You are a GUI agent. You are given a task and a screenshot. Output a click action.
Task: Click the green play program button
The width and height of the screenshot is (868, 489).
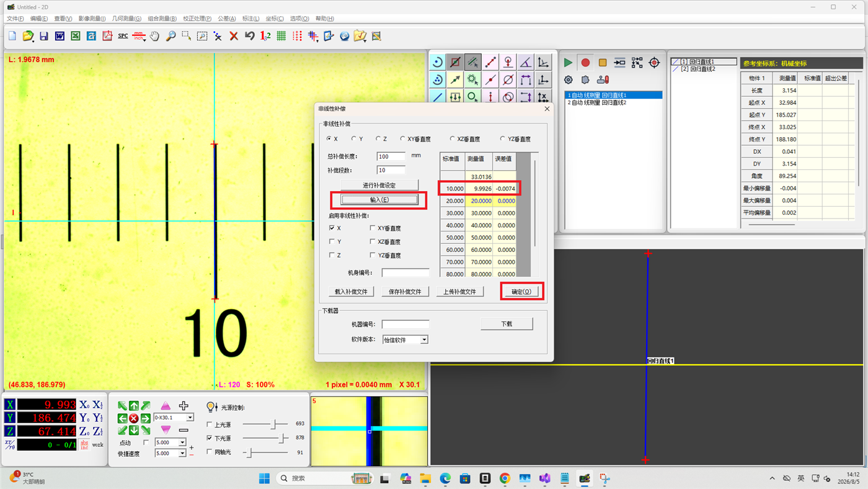coord(568,63)
